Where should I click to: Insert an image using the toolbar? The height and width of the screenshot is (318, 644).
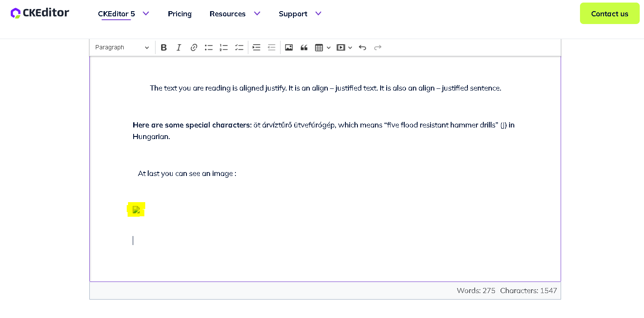(x=289, y=47)
